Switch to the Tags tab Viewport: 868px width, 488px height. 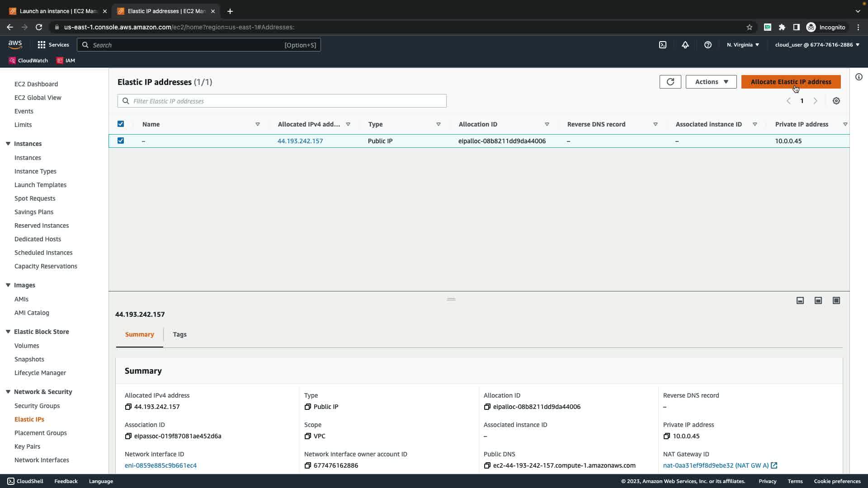[x=179, y=334]
